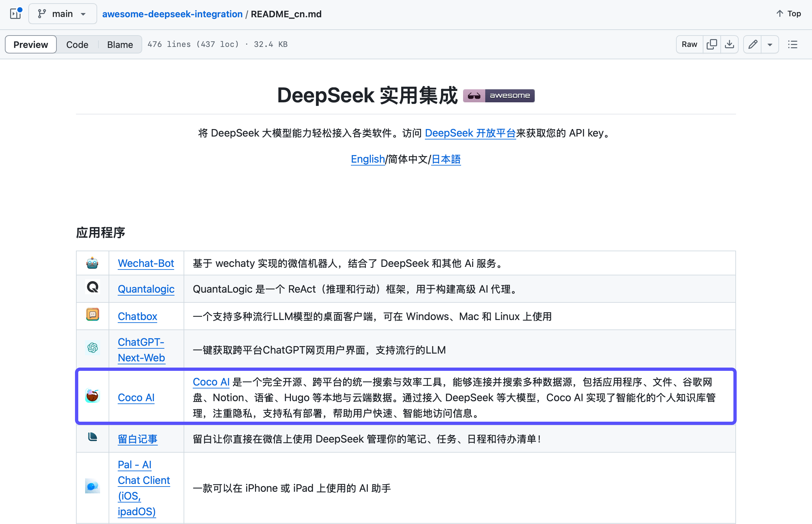Open the Quantalogic project link
Image resolution: width=812 pixels, height=524 pixels.
coord(146,289)
